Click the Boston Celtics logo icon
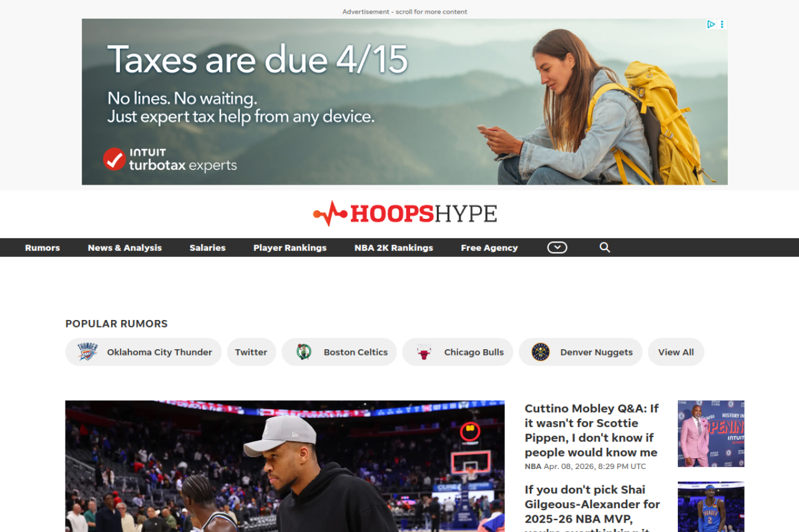The width and height of the screenshot is (799, 532). click(x=304, y=352)
